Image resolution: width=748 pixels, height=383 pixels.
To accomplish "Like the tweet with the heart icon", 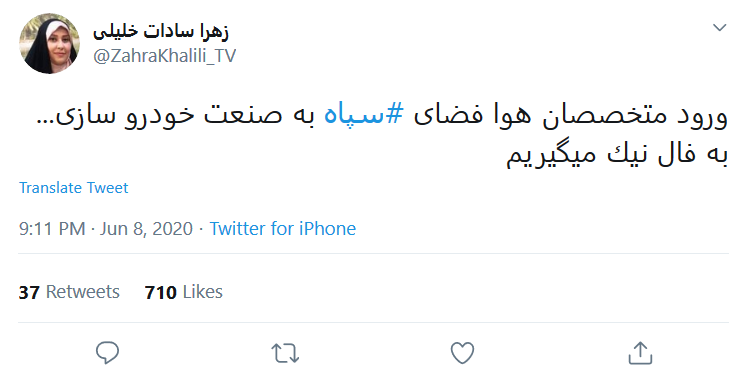I will pos(463,353).
